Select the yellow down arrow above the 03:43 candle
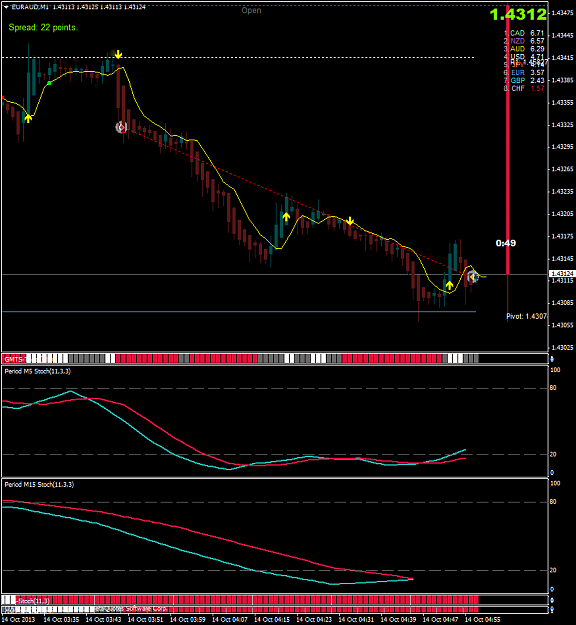Viewport: 576px width, 625px height. (x=118, y=54)
